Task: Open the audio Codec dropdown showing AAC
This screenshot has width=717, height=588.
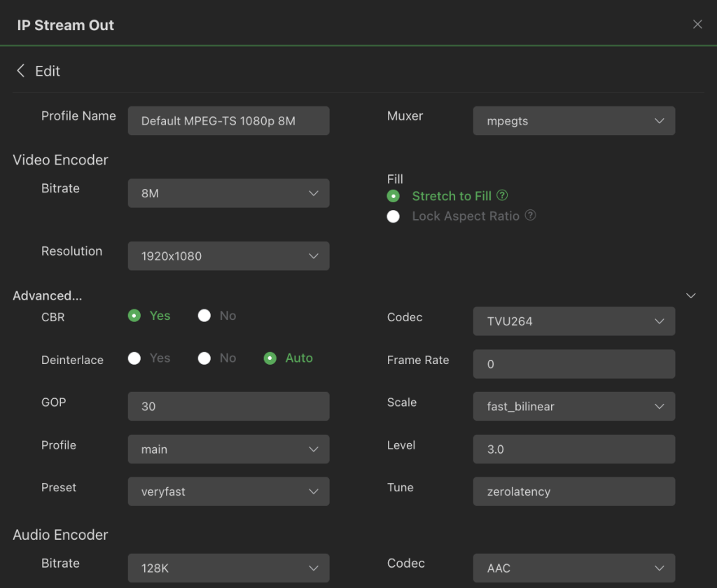Action: pyautogui.click(x=574, y=568)
